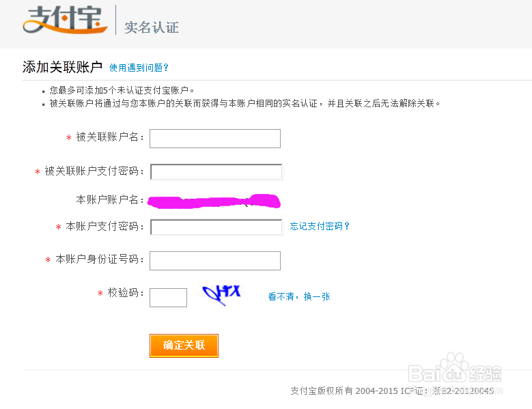This screenshot has height=409, width=532.
Task: Click the 被关联账户支付密码 password field
Action: (216, 172)
